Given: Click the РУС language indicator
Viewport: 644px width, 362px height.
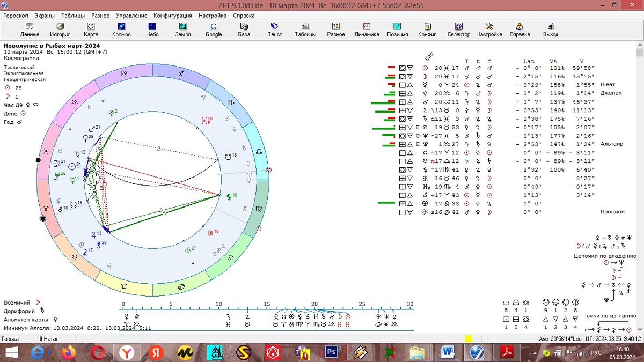Looking at the screenshot, I should [x=596, y=353].
